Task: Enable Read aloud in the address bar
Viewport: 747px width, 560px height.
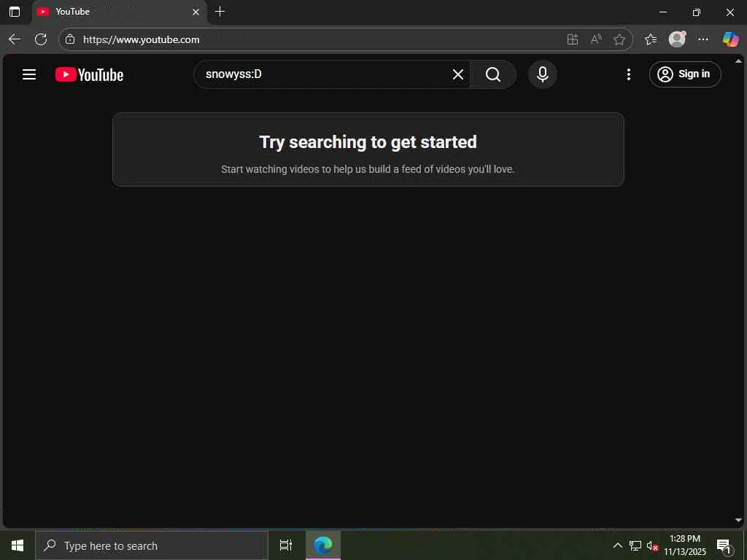Action: tap(595, 39)
